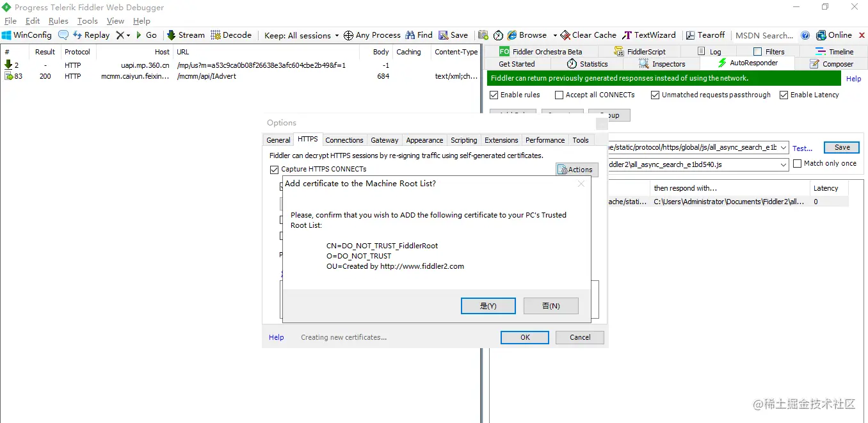The height and width of the screenshot is (423, 868).
Task: Open the Tools menu
Action: pos(88,21)
